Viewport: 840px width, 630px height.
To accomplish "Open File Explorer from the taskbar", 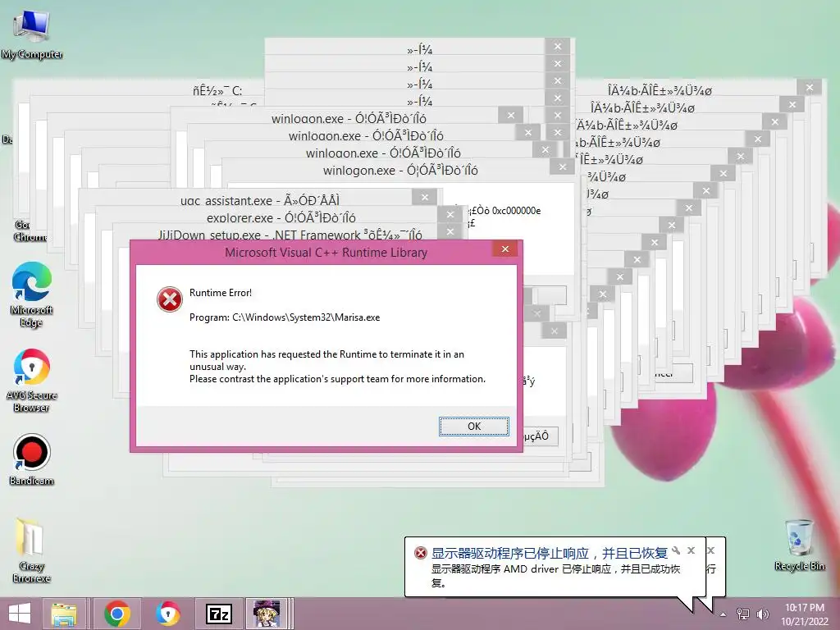I will coord(64,614).
